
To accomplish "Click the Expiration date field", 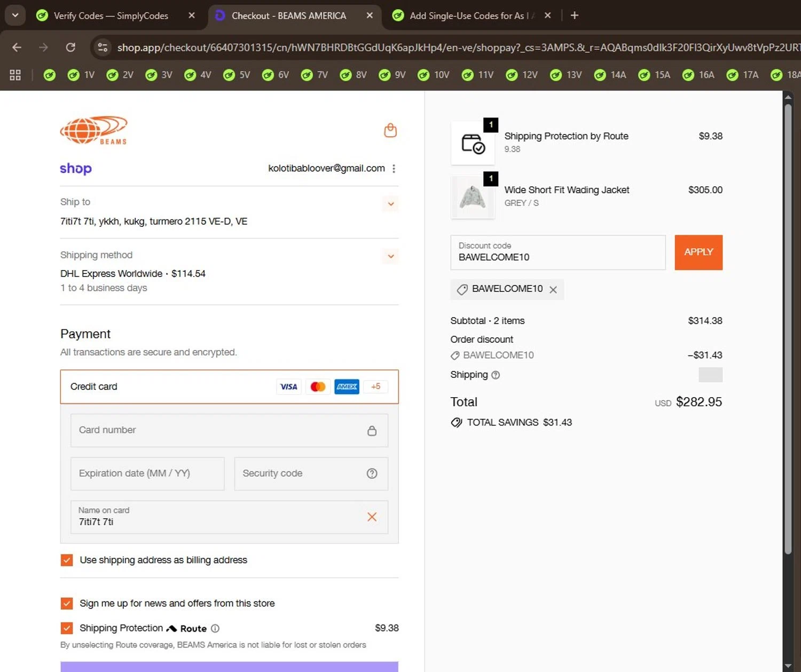I will [x=147, y=473].
